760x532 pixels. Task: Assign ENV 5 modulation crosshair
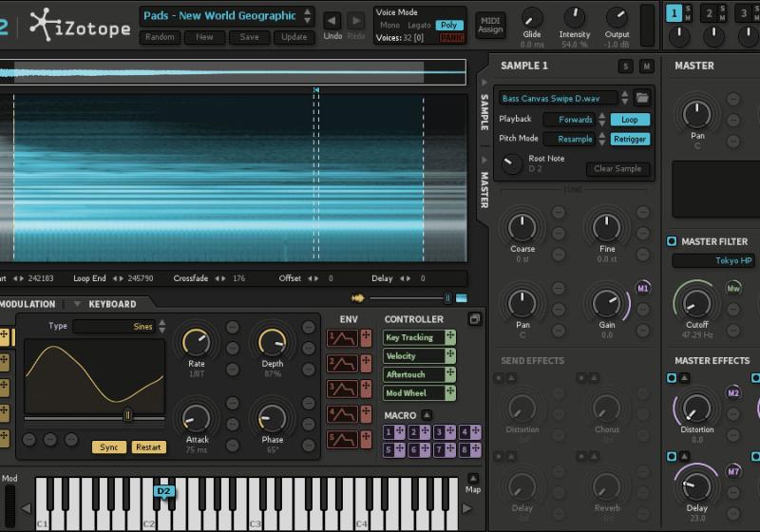366,439
